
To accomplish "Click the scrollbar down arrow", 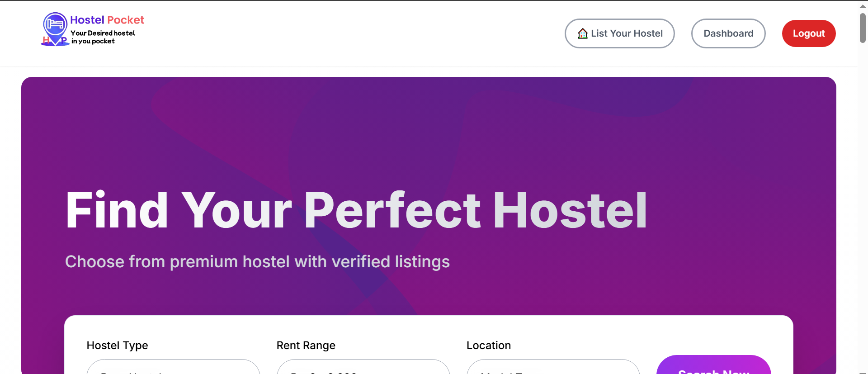I will [863, 372].
